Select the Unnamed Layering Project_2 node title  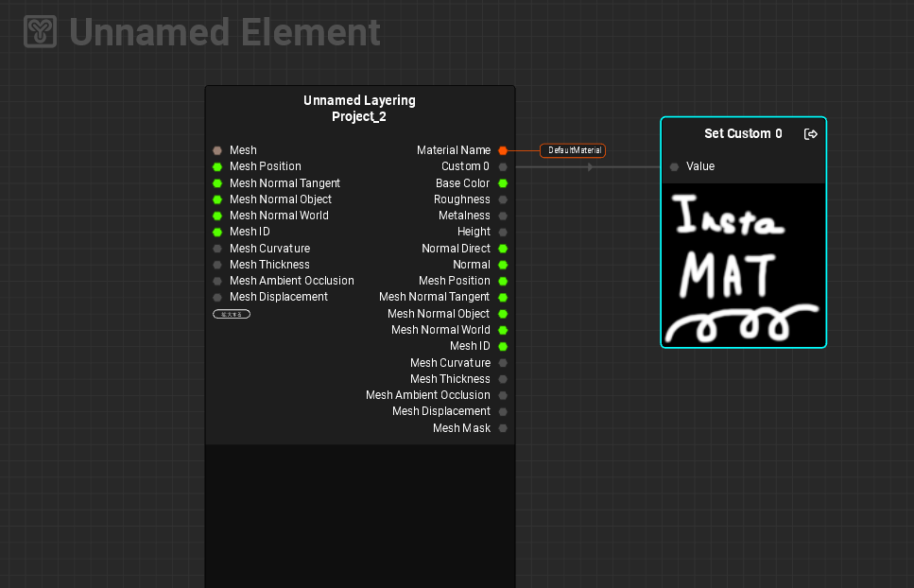[x=359, y=109]
